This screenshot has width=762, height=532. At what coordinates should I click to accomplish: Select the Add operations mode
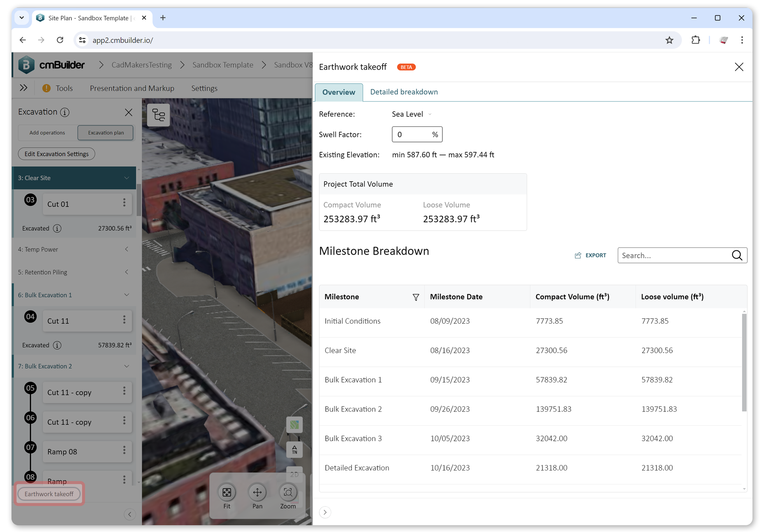(x=47, y=132)
